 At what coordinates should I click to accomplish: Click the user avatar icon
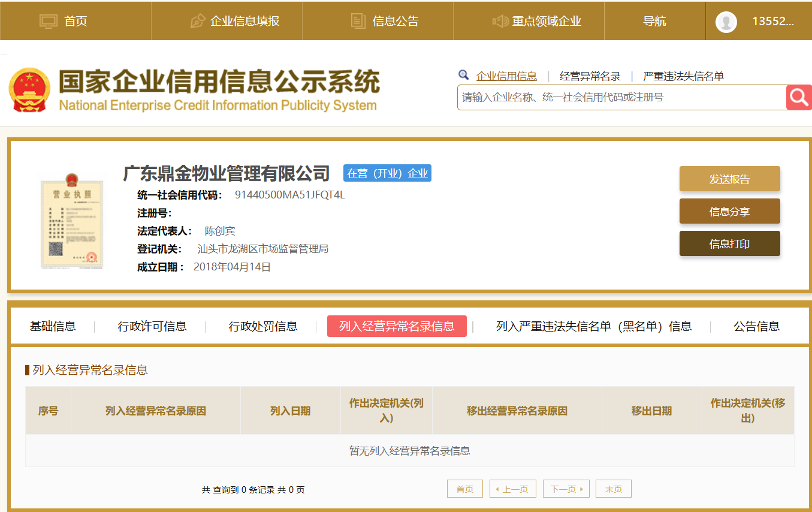coord(726,22)
